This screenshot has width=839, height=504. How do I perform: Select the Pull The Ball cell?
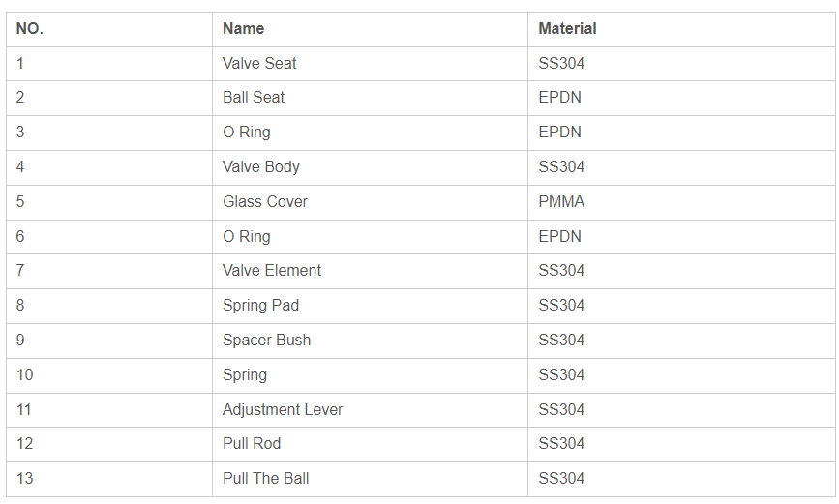(370, 479)
